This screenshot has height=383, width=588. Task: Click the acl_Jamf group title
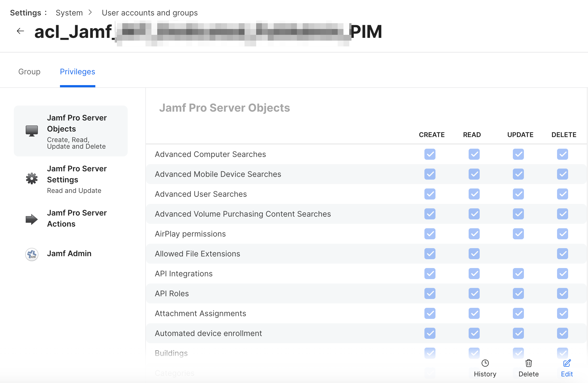[x=208, y=32]
